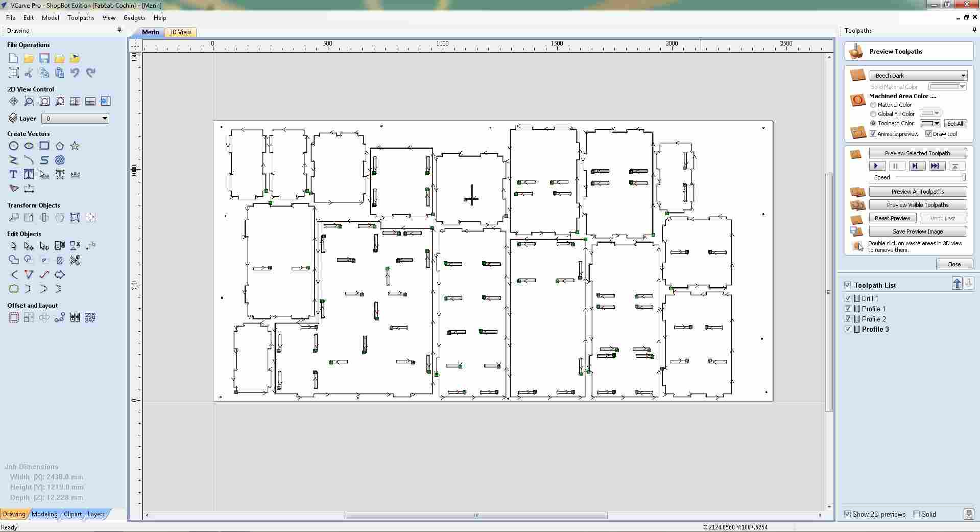Screen dimensions: 980x532
Task: Select the Draw Star tool
Action: coord(75,146)
